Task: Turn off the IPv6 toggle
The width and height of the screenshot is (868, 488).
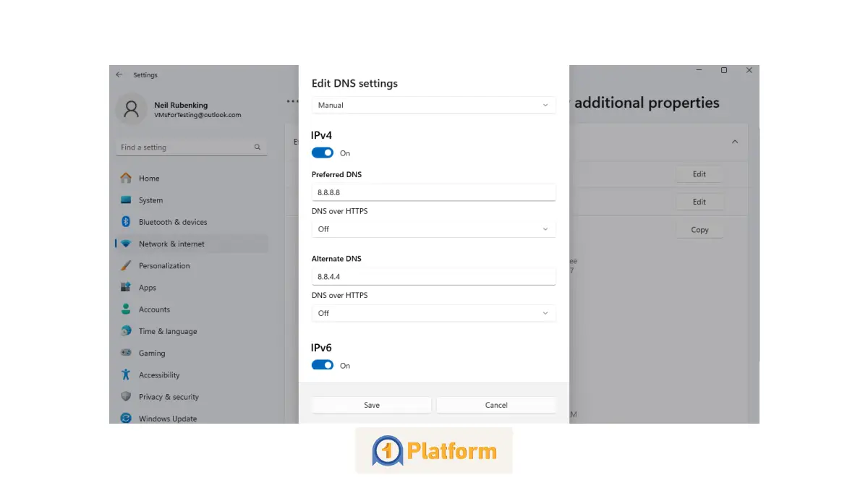Action: (x=323, y=365)
